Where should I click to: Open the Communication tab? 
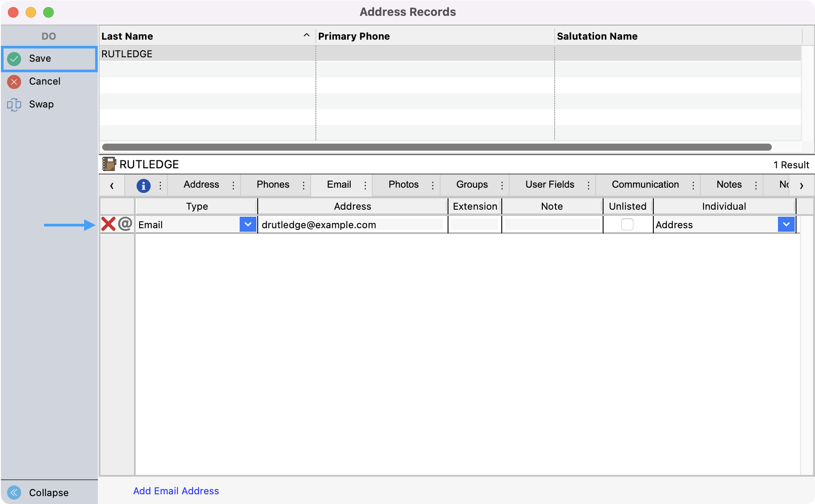[645, 185]
